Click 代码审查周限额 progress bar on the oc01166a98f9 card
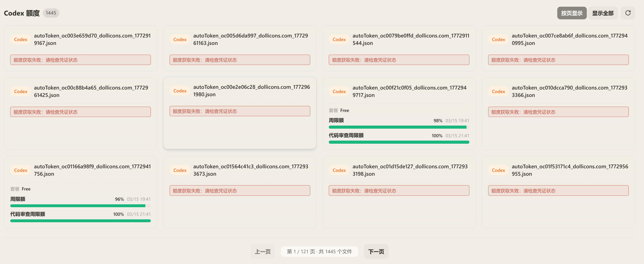644x264 pixels. tap(80, 221)
